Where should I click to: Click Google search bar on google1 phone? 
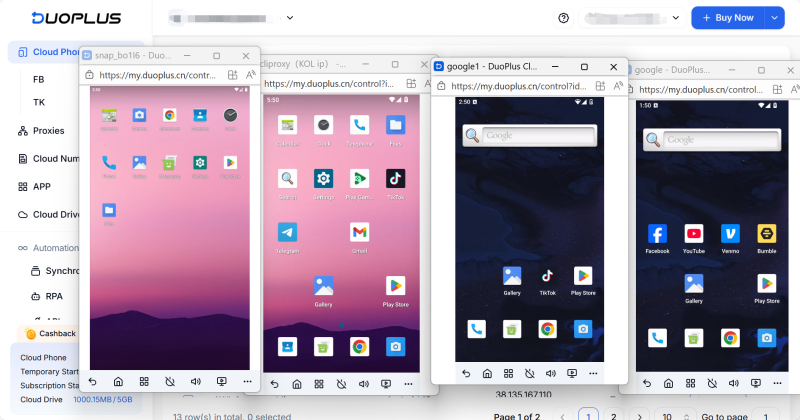(x=530, y=135)
